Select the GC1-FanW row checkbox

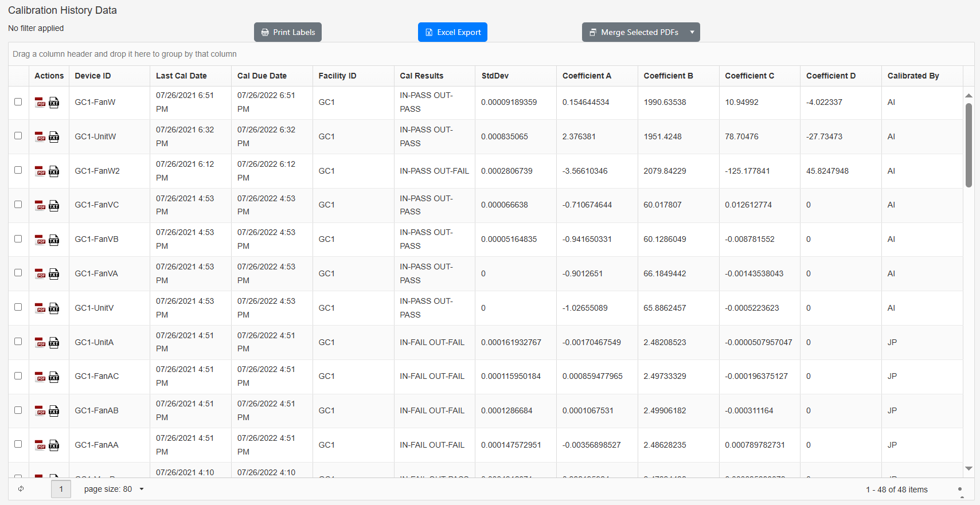[18, 102]
